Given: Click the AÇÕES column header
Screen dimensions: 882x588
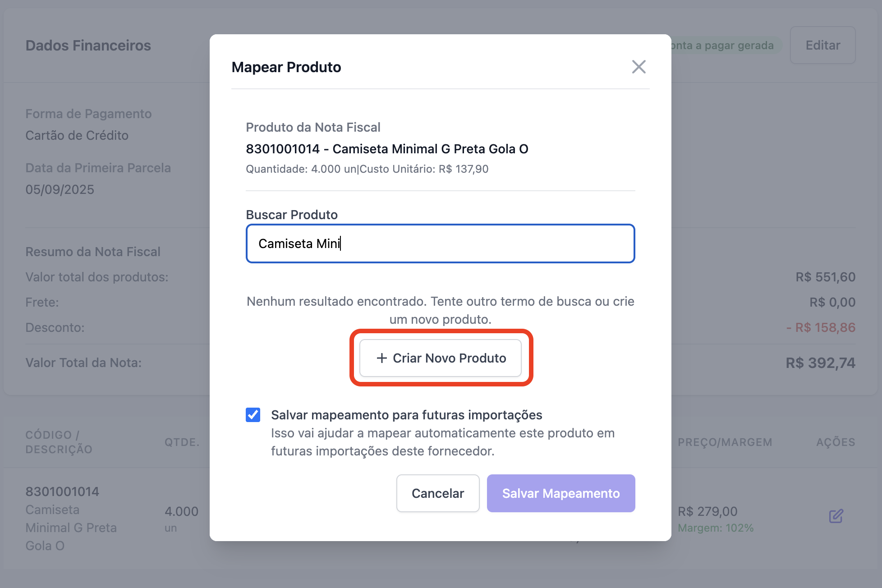Looking at the screenshot, I should point(836,442).
